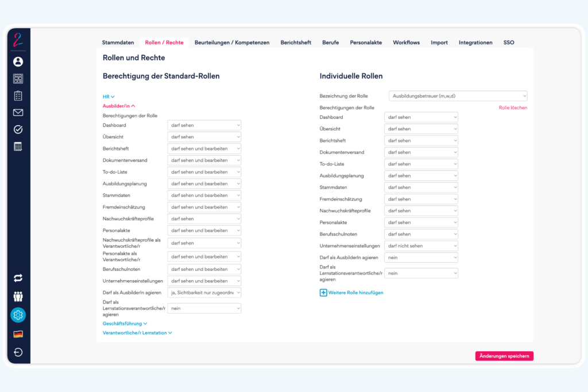Open the mail envelope icon in the sidebar
The width and height of the screenshot is (588, 392).
[x=17, y=112]
